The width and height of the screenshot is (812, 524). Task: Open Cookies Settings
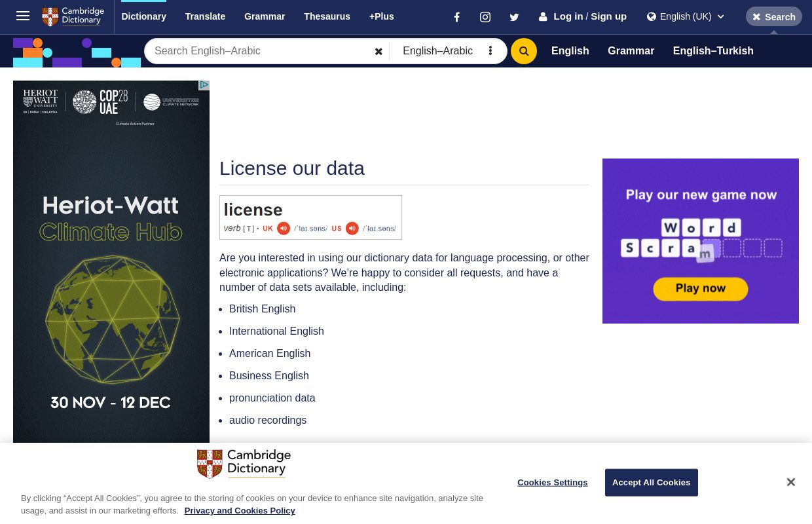(552, 483)
